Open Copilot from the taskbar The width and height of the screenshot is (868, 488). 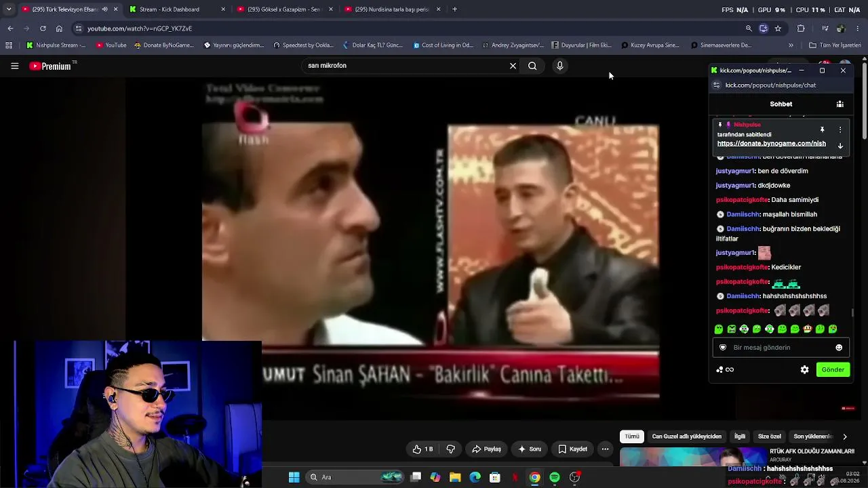pos(435,477)
